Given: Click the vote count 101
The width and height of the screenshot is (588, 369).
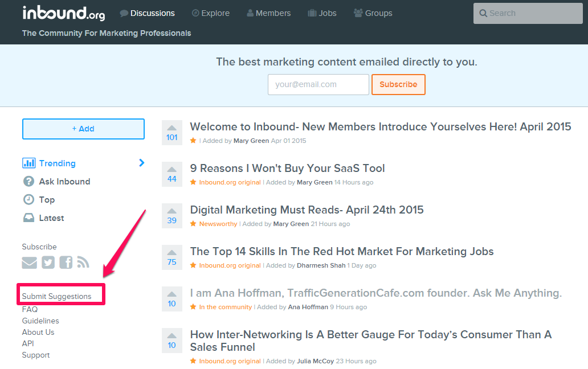Looking at the screenshot, I should coord(171,137).
